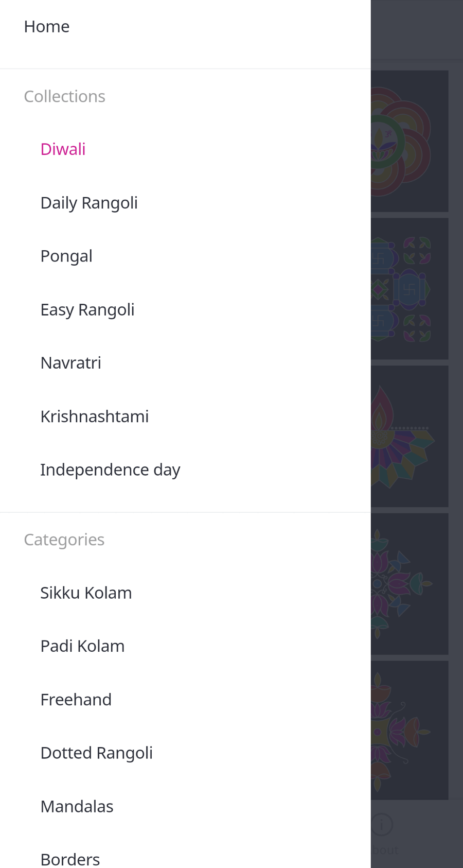Open the Freehand category
The width and height of the screenshot is (463, 868).
(x=76, y=700)
